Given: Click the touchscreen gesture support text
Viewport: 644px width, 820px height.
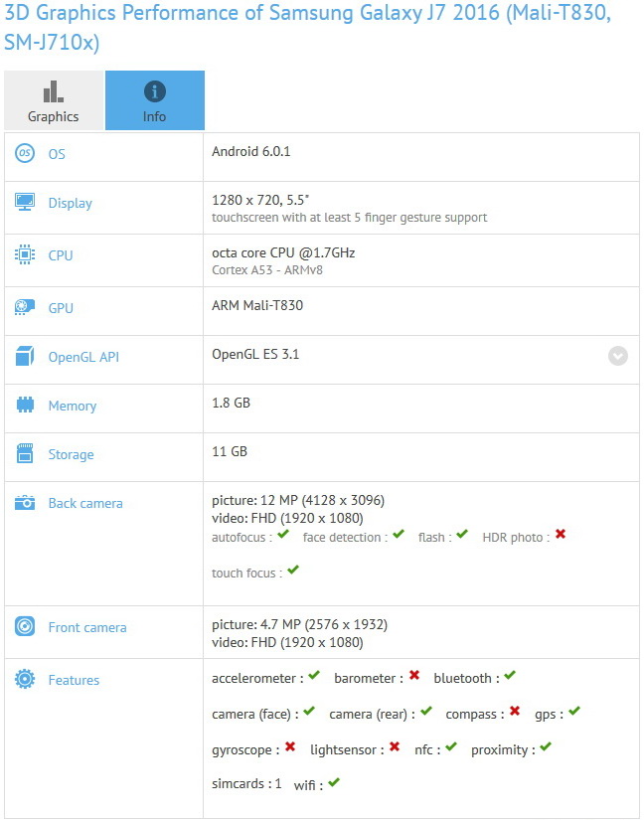Looking at the screenshot, I should 349,218.
